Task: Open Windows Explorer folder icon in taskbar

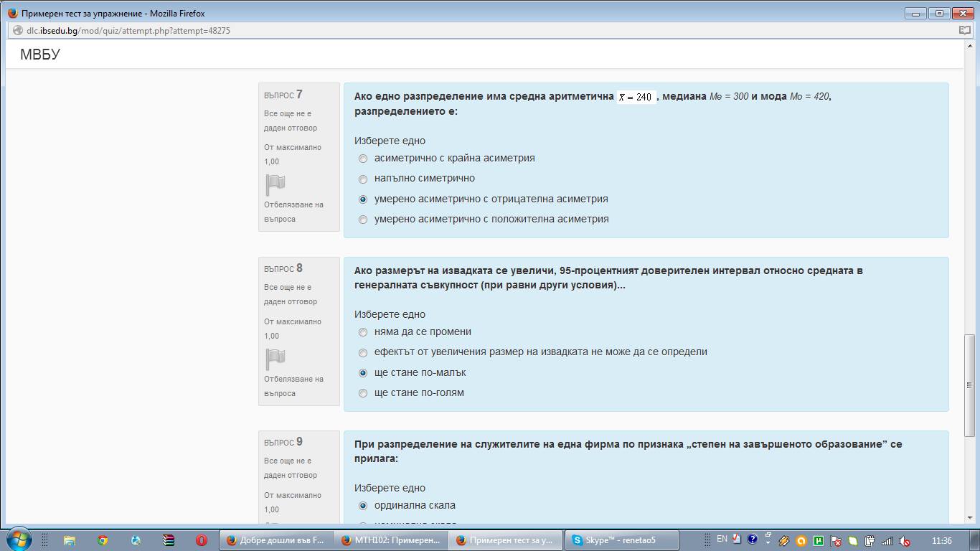Action: [x=70, y=540]
